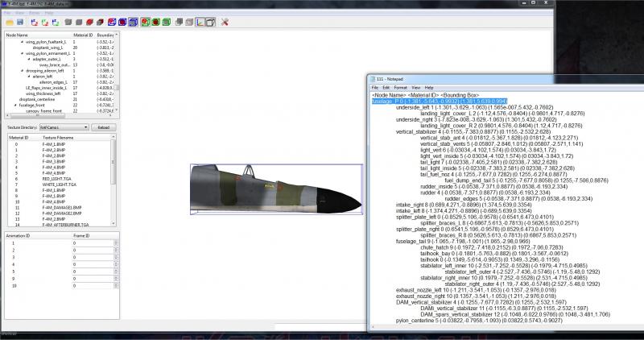Click the vertical_stabilizer line in Notepad
Viewport: 644px width, 340px height.
coord(473,131)
